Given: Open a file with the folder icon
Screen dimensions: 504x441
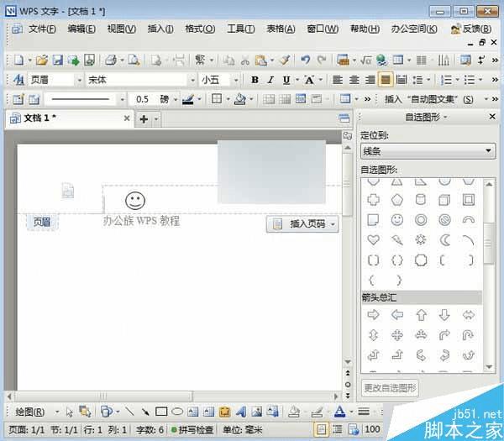Looking at the screenshot, I should 42,60.
